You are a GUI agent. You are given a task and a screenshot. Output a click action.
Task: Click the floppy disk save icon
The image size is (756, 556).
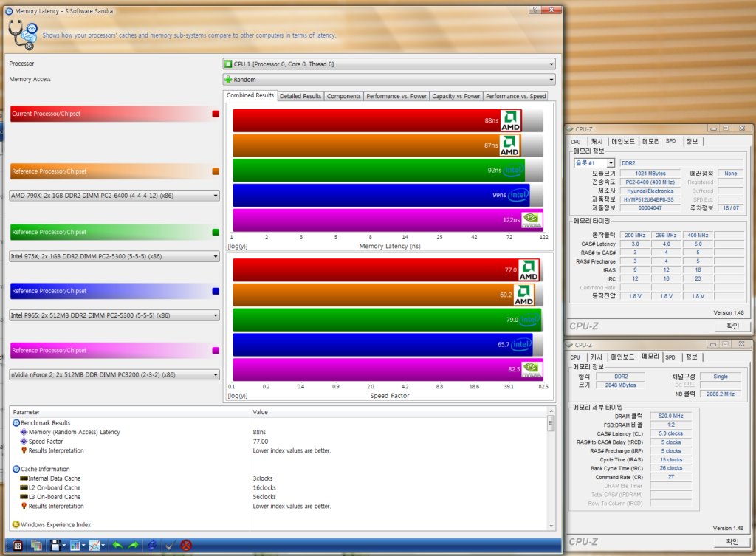[x=55, y=546]
